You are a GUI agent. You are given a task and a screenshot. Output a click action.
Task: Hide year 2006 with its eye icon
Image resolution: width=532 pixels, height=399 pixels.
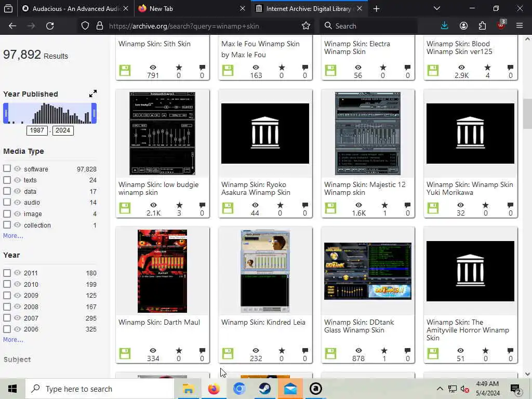coord(17,329)
